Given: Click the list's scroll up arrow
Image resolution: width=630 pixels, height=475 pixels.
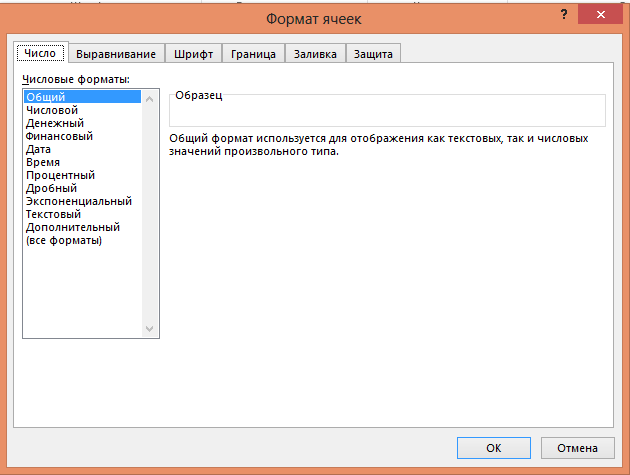Looking at the screenshot, I should tap(149, 99).
